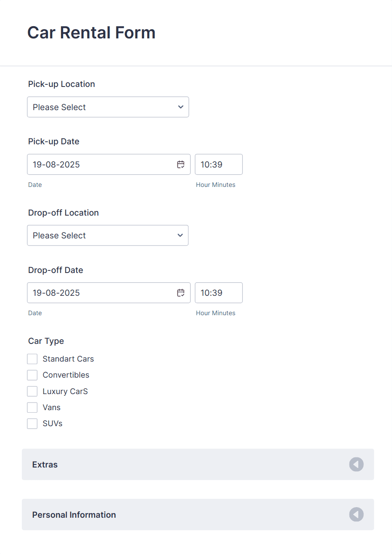Check the Vans car type
This screenshot has width=392, height=554.
pyautogui.click(x=32, y=407)
